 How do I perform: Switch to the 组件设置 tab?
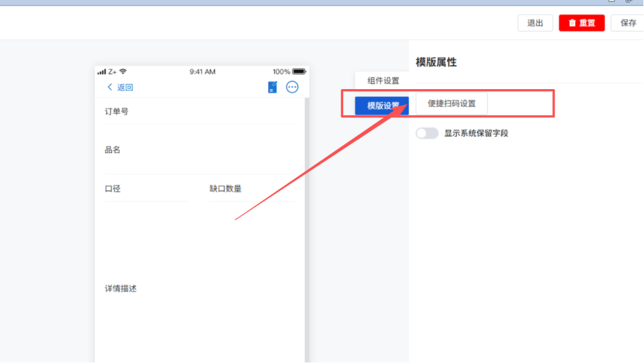(x=383, y=80)
